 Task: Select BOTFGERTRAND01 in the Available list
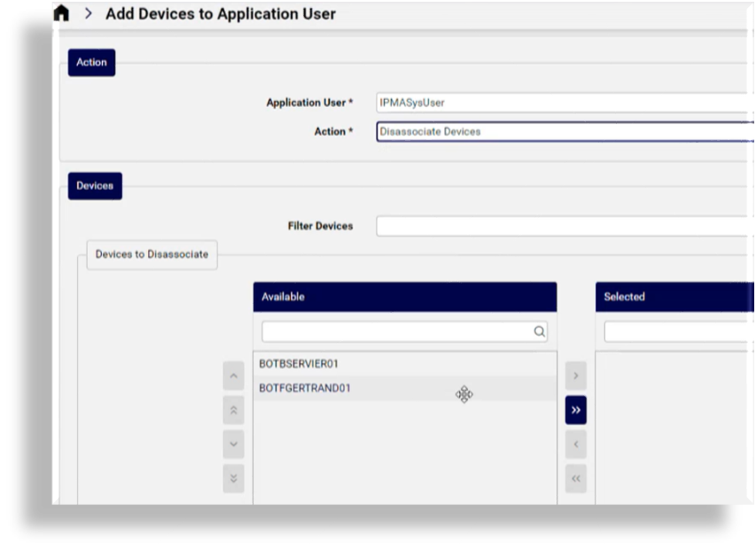[305, 387]
